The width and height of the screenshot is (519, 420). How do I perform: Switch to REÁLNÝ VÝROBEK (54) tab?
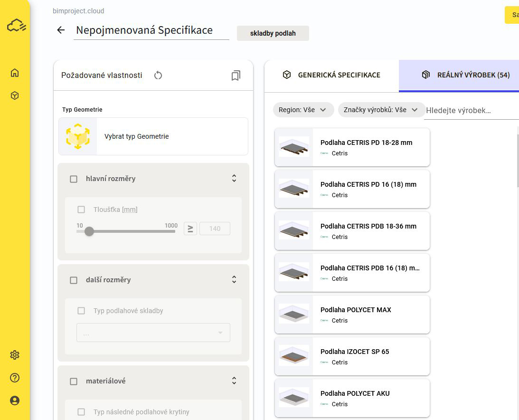coord(459,75)
